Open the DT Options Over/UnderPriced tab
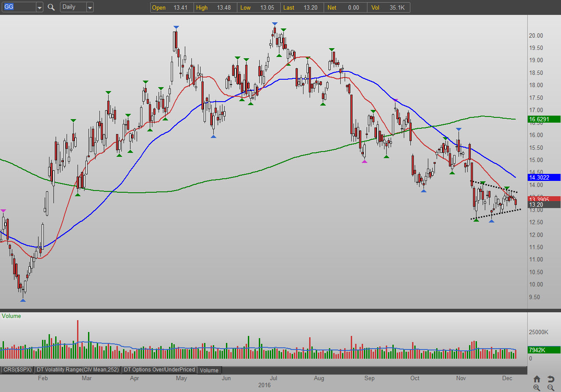 (159, 370)
